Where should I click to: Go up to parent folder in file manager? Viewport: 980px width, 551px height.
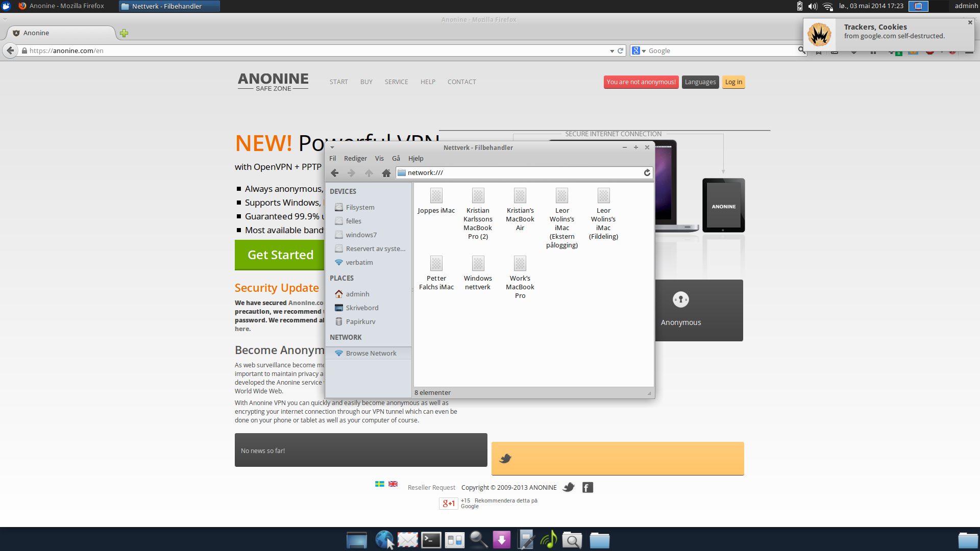pos(369,173)
